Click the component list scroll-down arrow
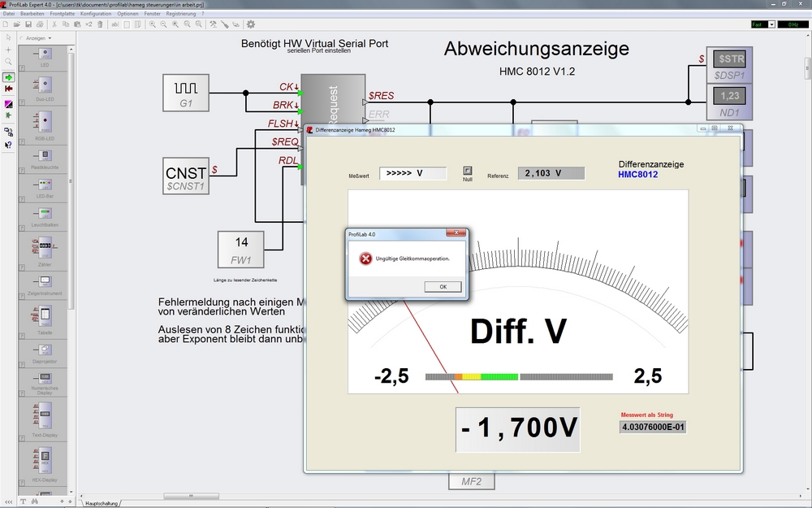The image size is (812, 508). 71,492
